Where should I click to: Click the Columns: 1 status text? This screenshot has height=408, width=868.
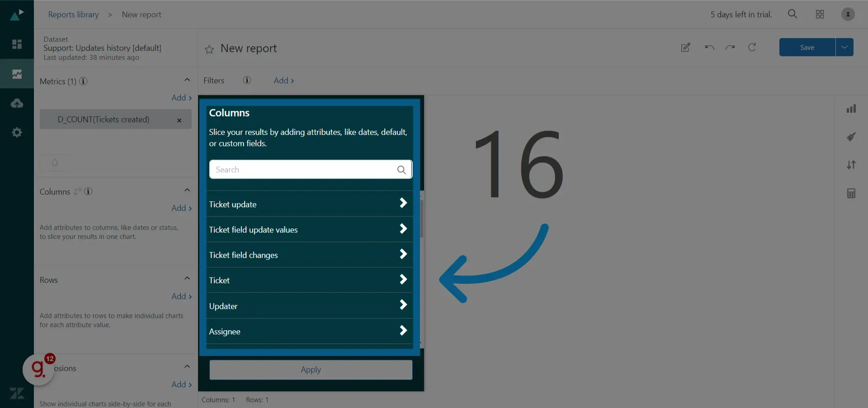pos(218,400)
